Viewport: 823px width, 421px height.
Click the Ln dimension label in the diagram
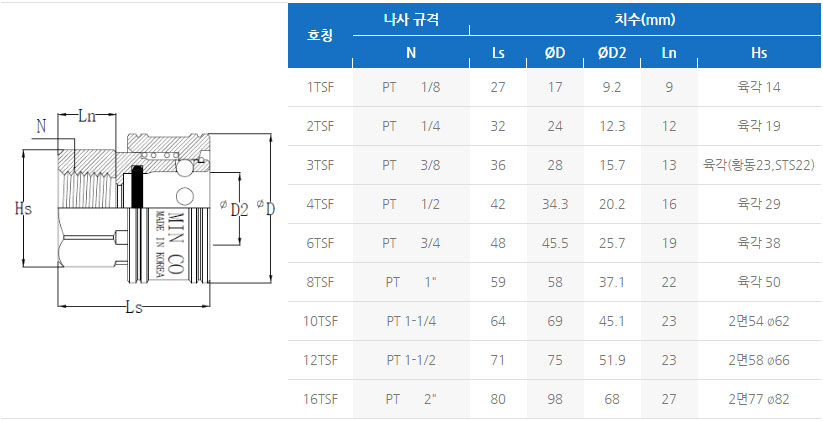click(x=87, y=116)
